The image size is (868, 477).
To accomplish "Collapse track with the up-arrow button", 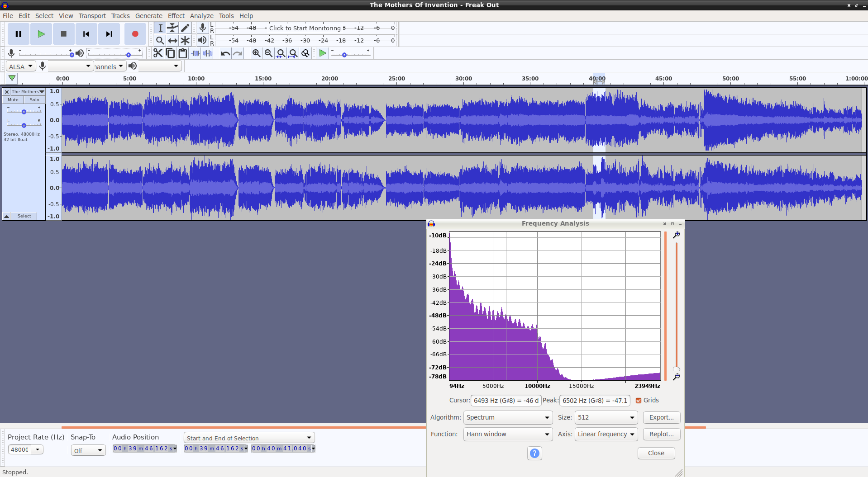I will click(7, 216).
